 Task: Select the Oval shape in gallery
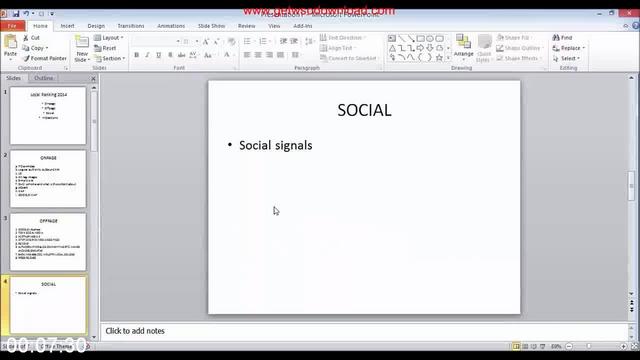(430, 38)
